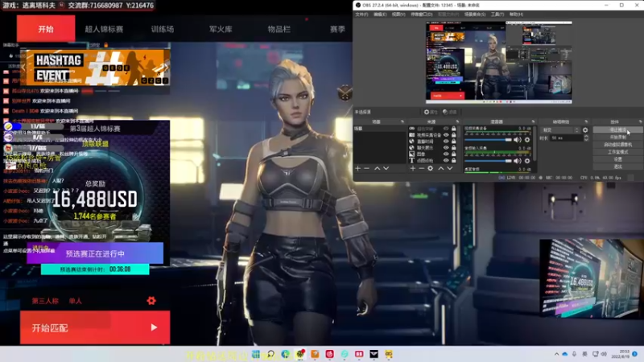Open the 帮助(H) menu in OBS

(516, 14)
